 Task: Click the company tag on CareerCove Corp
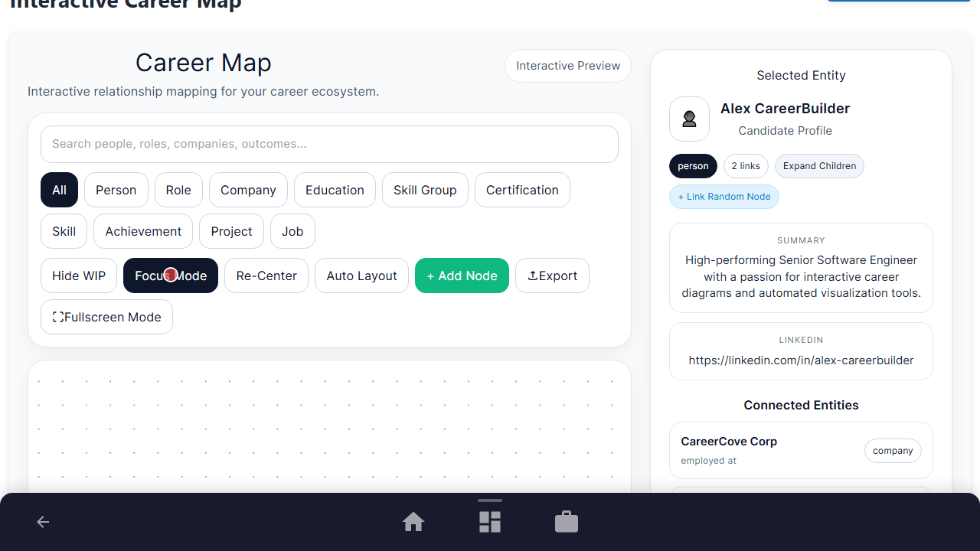(893, 451)
